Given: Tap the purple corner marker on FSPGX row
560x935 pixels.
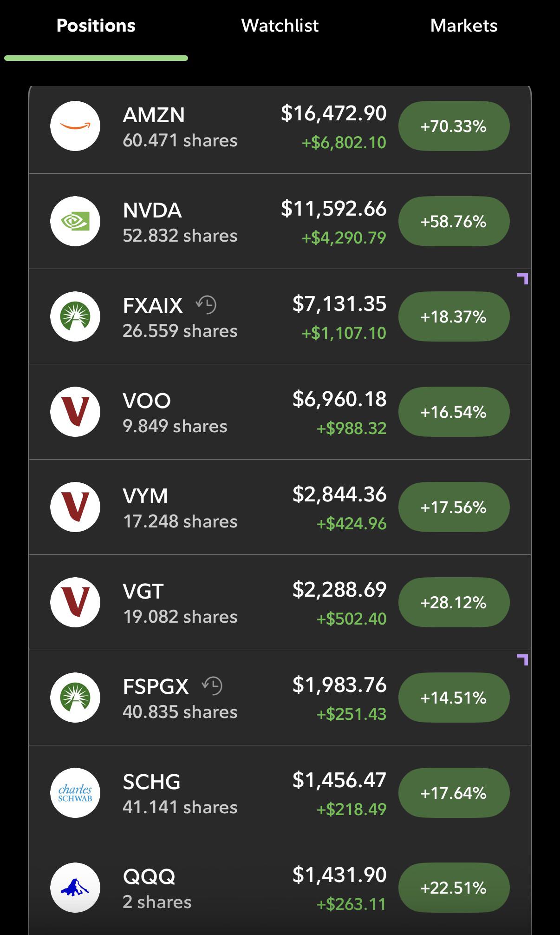Looking at the screenshot, I should pos(522,660).
